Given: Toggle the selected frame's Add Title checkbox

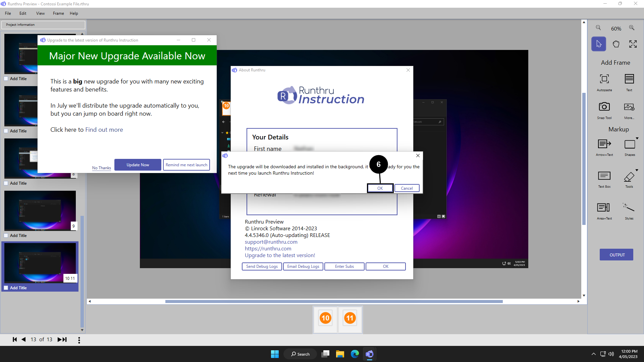Looking at the screenshot, I should pos(6,288).
